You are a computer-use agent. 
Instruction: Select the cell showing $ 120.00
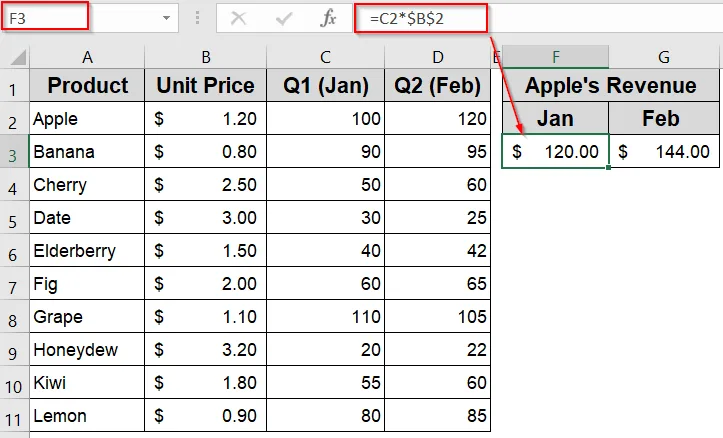pos(556,152)
